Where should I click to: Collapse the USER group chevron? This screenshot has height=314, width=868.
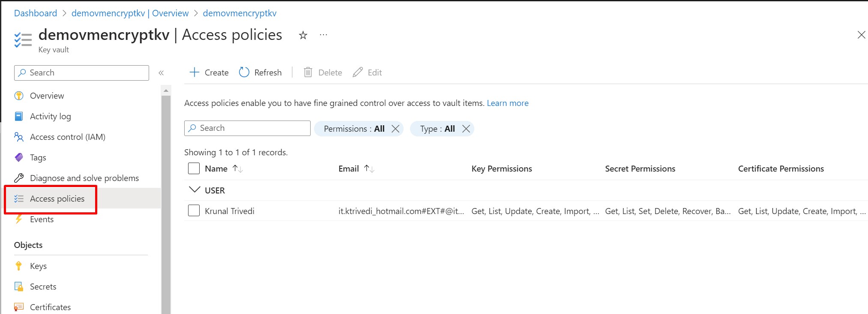coord(195,190)
